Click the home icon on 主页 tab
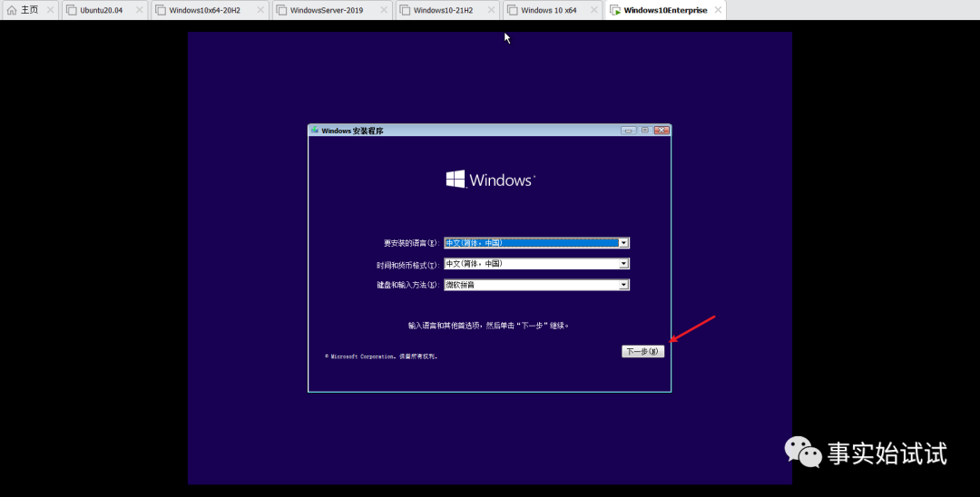The height and width of the screenshot is (497, 980). (x=12, y=10)
